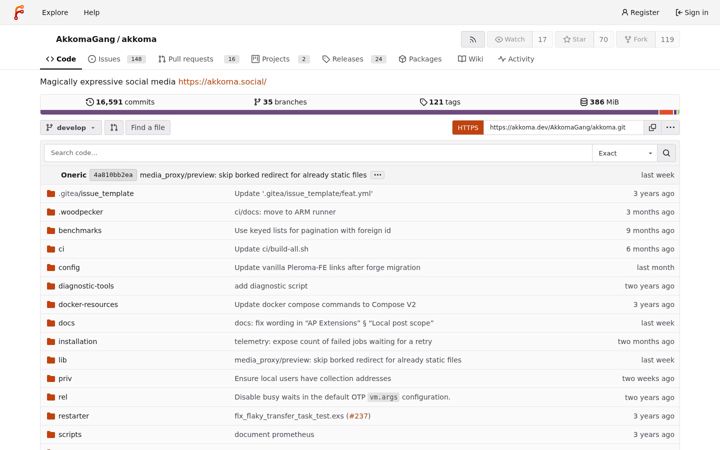720x450 pixels.
Task: Fork the akkoma repository
Action: 636,39
